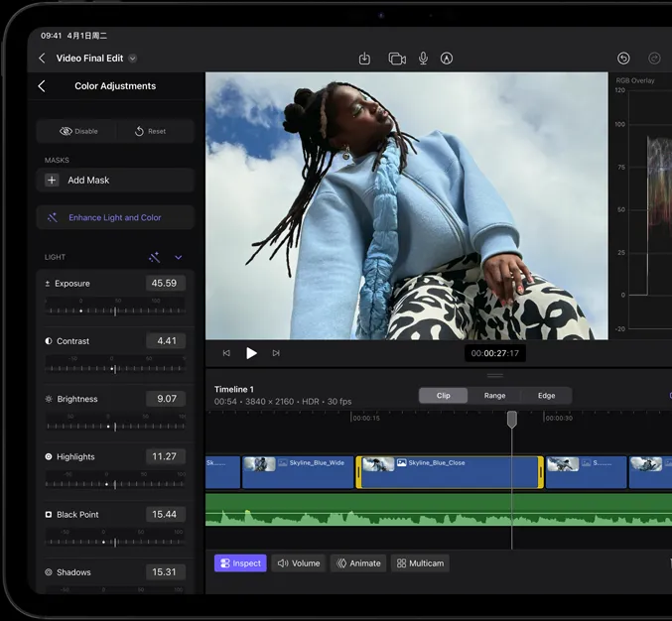Click the back arrow beside Color Adjustments
This screenshot has height=621, width=672.
pyautogui.click(x=42, y=86)
